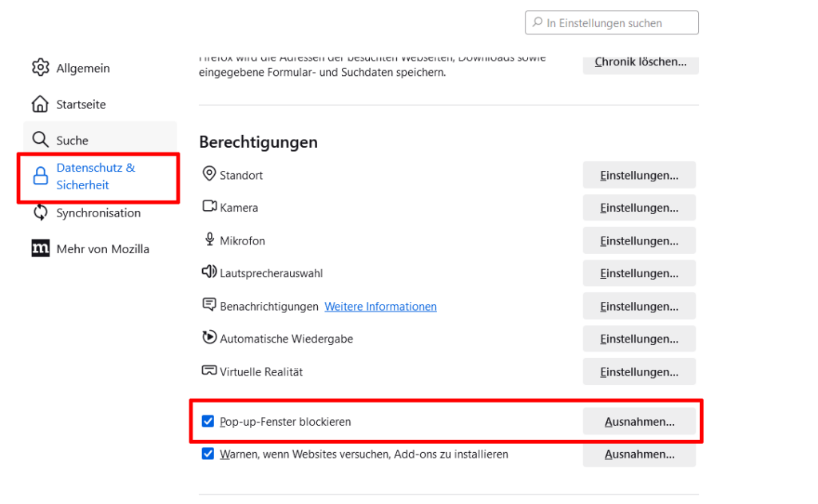Open Einstellungen for Automatische Wiedergabe
The height and width of the screenshot is (504, 818).
(638, 339)
